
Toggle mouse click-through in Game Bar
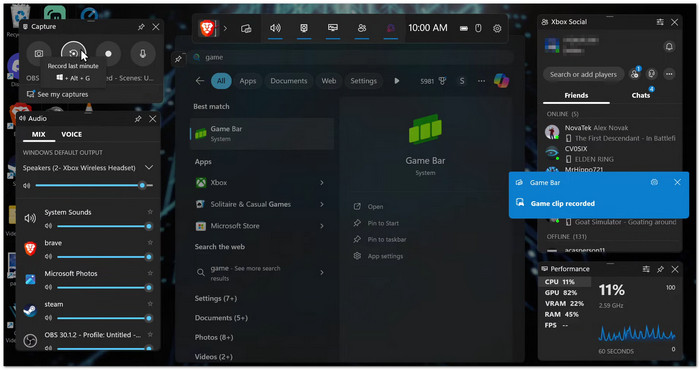[478, 29]
